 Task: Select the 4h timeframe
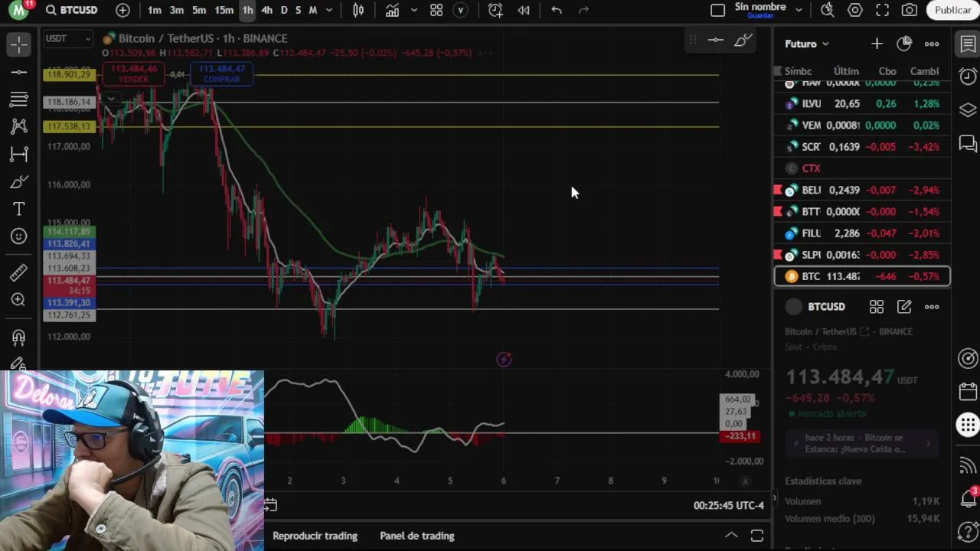click(x=266, y=10)
